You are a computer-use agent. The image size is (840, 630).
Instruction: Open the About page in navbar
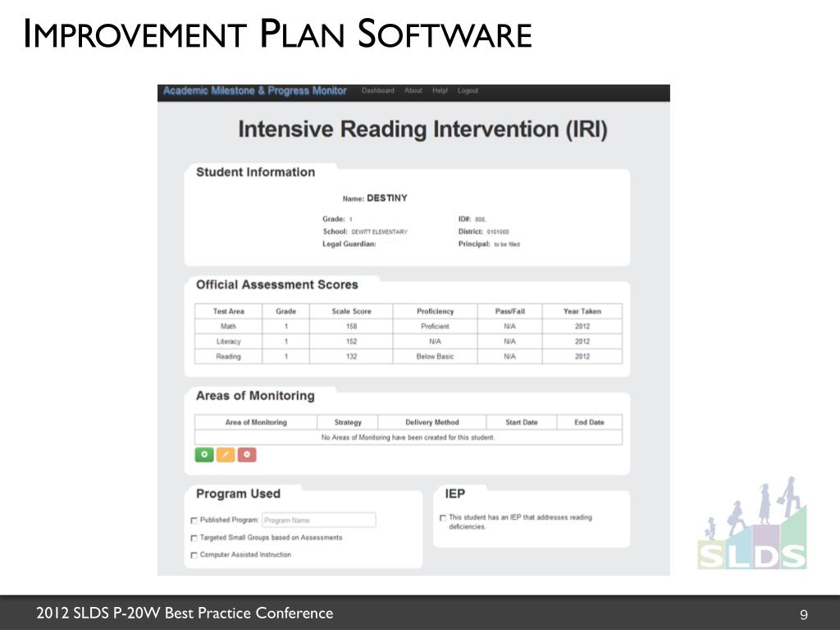coord(413,90)
